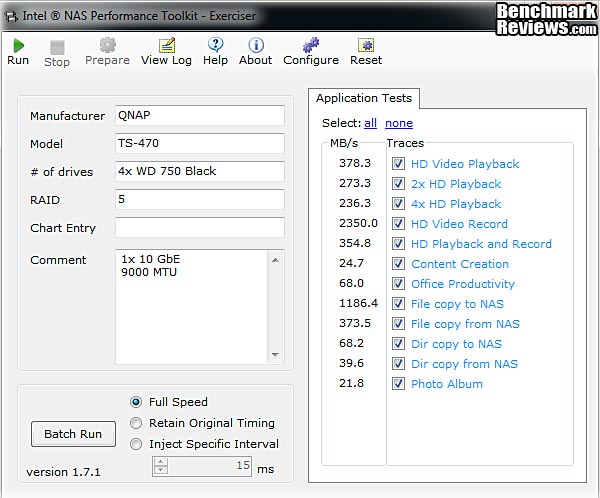Open the View Log notepad icon
600x498 pixels.
tap(166, 45)
